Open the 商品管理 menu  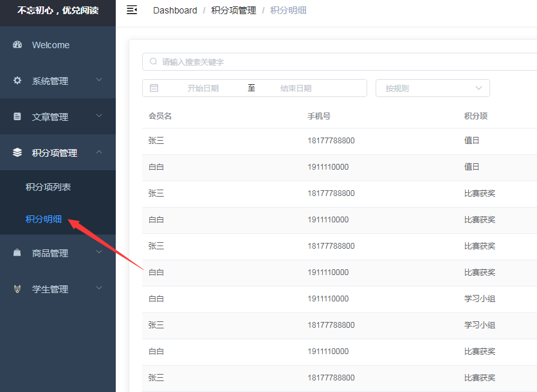(58, 253)
